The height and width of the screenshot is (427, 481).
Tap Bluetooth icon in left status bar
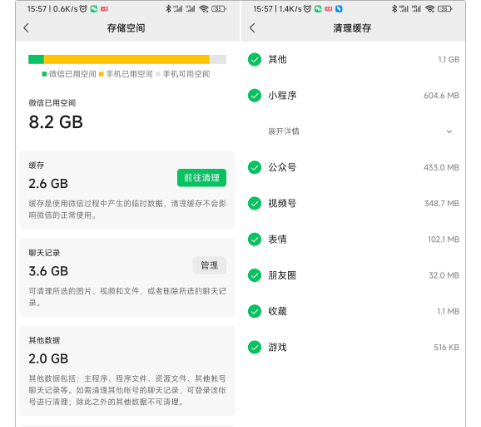click(x=168, y=9)
